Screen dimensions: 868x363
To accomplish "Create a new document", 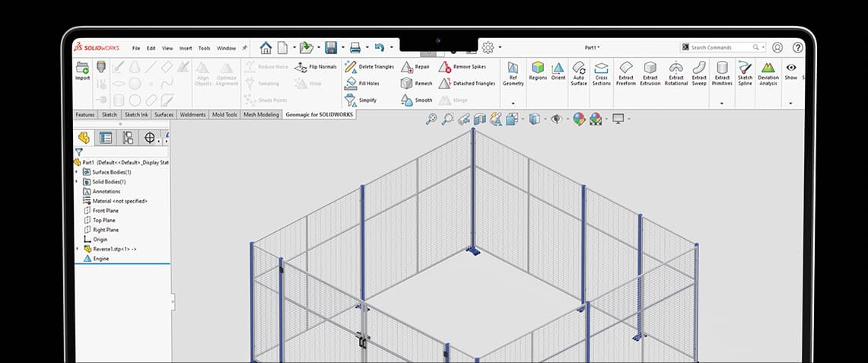I will pyautogui.click(x=282, y=48).
